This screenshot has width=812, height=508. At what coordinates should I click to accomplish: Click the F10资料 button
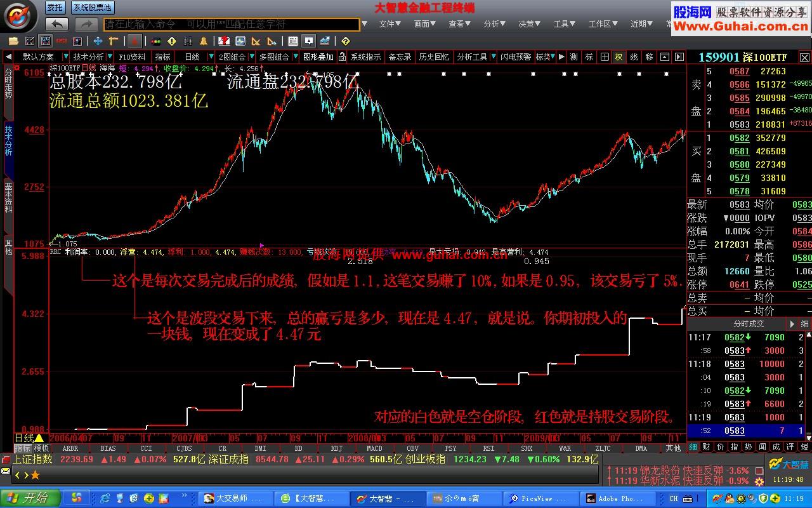point(132,57)
